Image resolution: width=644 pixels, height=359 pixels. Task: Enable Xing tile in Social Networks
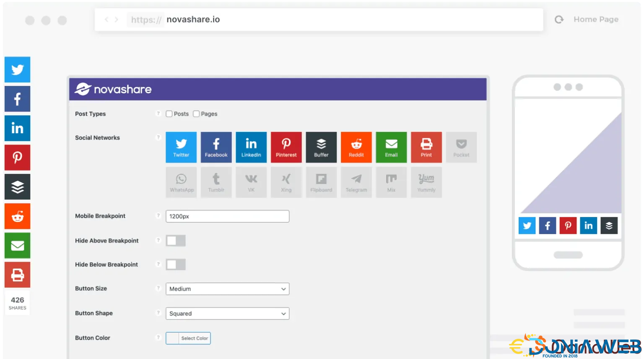pos(286,182)
